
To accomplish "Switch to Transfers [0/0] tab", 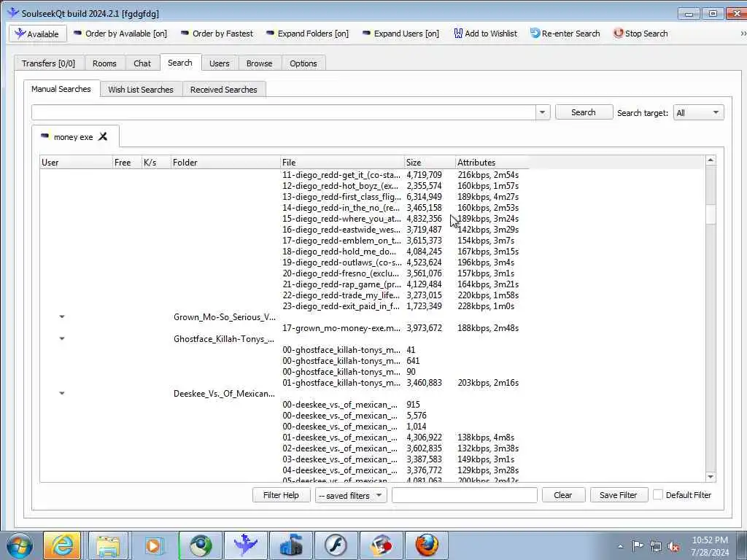I will [x=49, y=63].
